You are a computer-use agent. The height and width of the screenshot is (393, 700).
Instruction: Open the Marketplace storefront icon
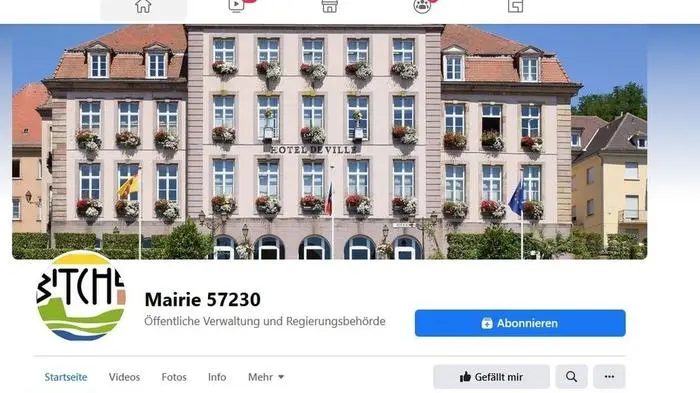329,6
